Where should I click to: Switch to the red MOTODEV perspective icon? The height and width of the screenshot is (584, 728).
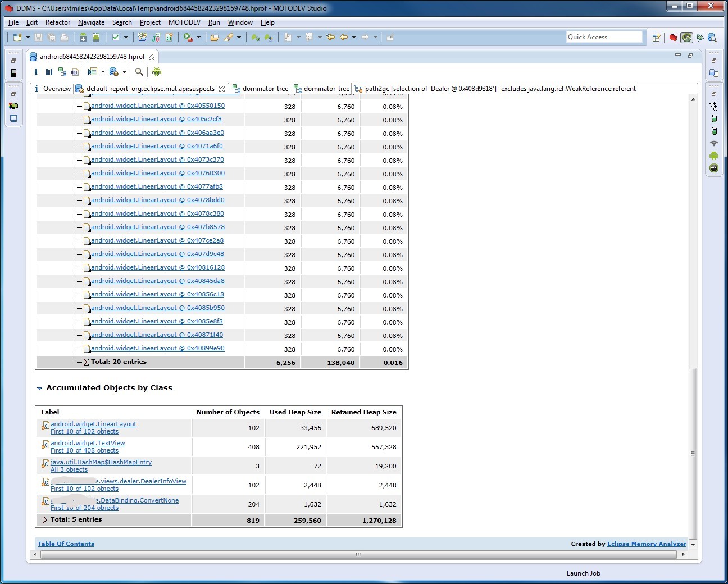(x=673, y=38)
